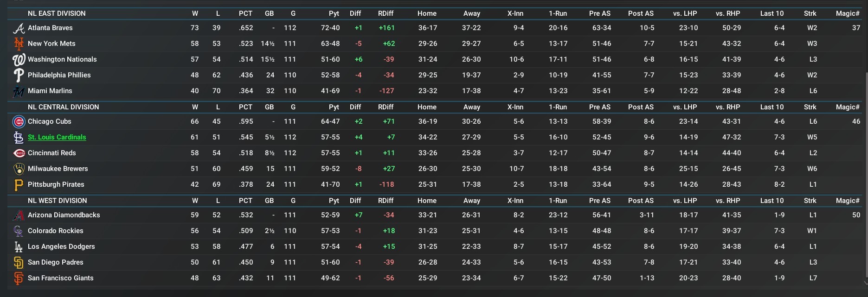Click the Colorado Rockies team name
Viewport: 868px width, 297px height.
56,231
